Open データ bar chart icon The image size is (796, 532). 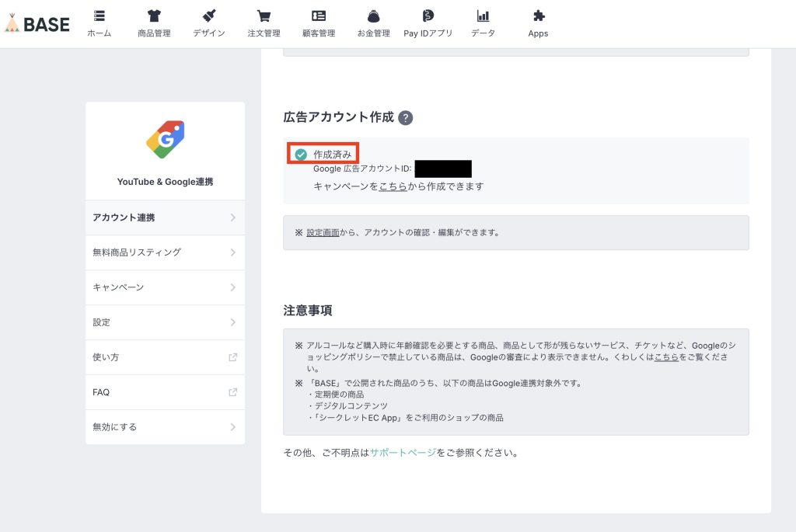483,16
